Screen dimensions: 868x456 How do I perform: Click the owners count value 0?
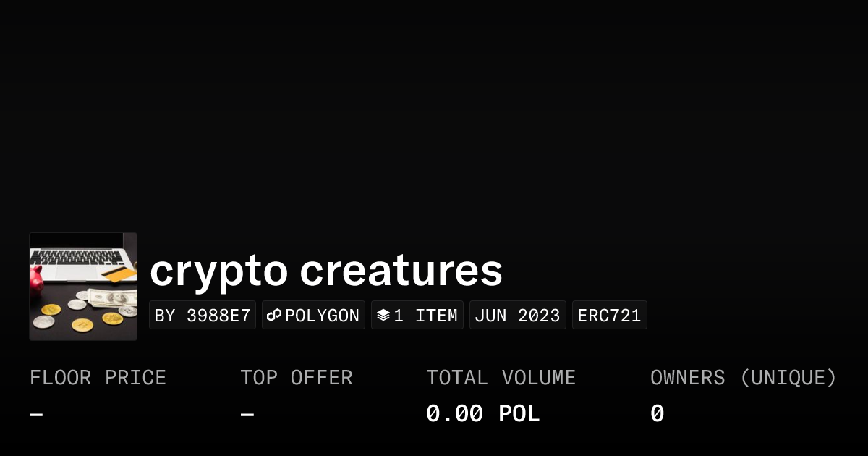pos(657,414)
